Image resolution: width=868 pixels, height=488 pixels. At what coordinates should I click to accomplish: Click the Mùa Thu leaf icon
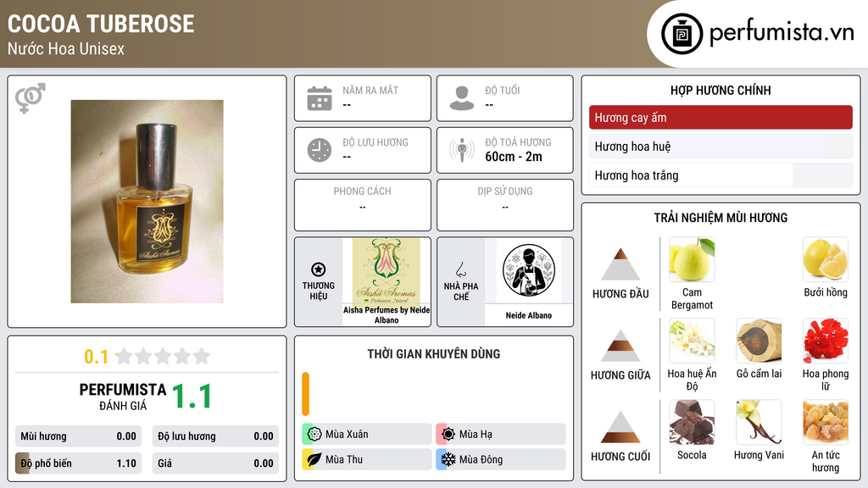[x=314, y=459]
